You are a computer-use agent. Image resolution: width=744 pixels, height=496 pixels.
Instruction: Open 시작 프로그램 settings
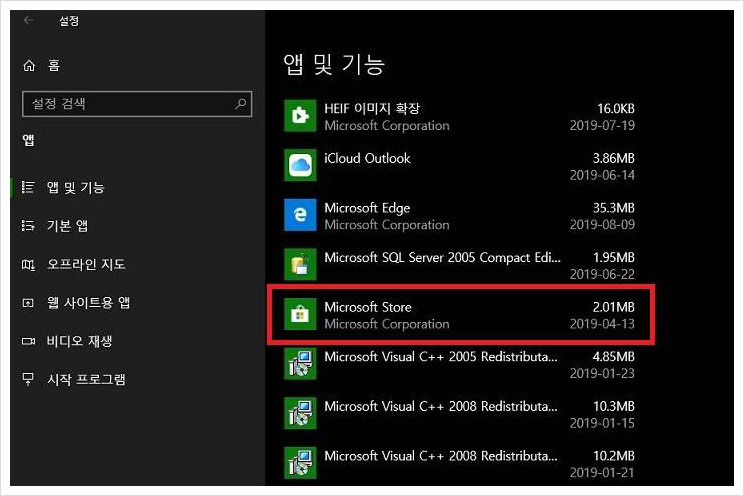click(86, 379)
